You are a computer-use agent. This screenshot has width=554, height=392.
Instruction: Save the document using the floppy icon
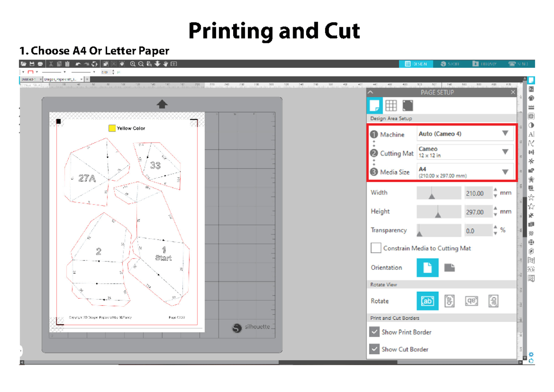coord(32,64)
